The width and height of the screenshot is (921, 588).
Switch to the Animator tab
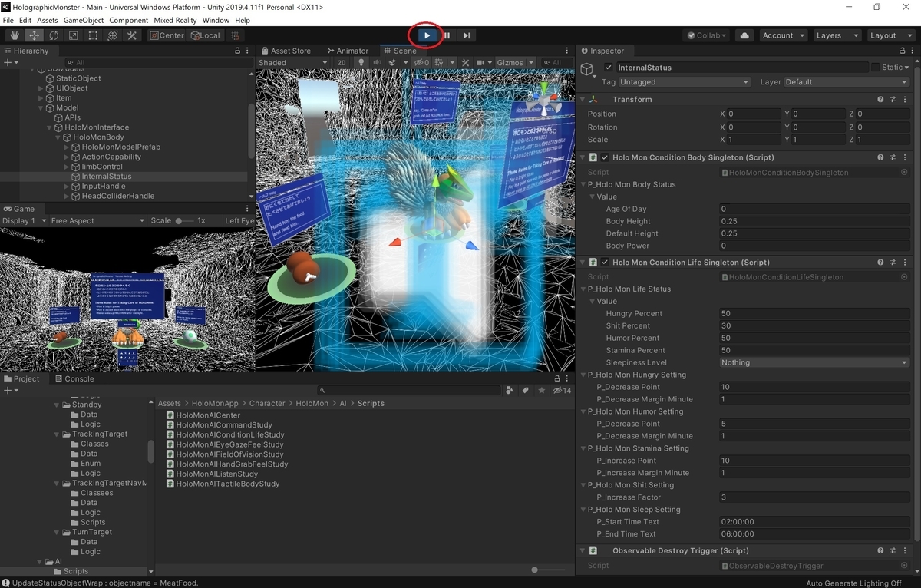point(347,51)
